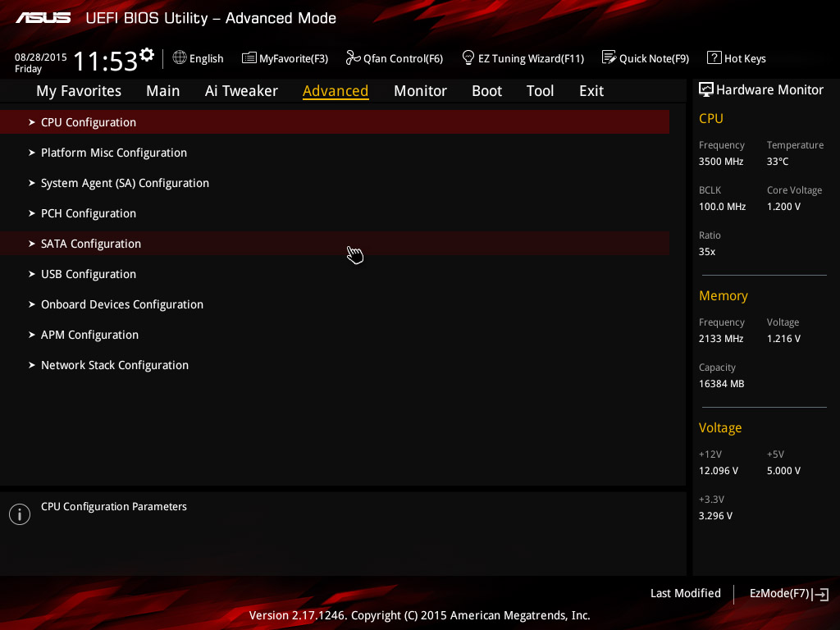The height and width of the screenshot is (630, 840).
Task: Expand the SATA Configuration arrow
Action: (x=32, y=244)
